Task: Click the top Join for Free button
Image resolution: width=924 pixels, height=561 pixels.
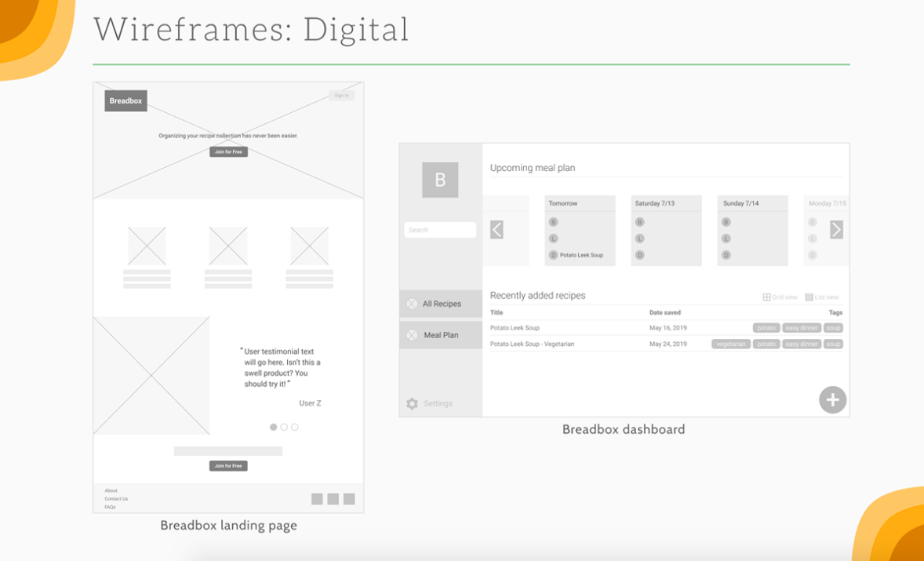Action: point(227,151)
